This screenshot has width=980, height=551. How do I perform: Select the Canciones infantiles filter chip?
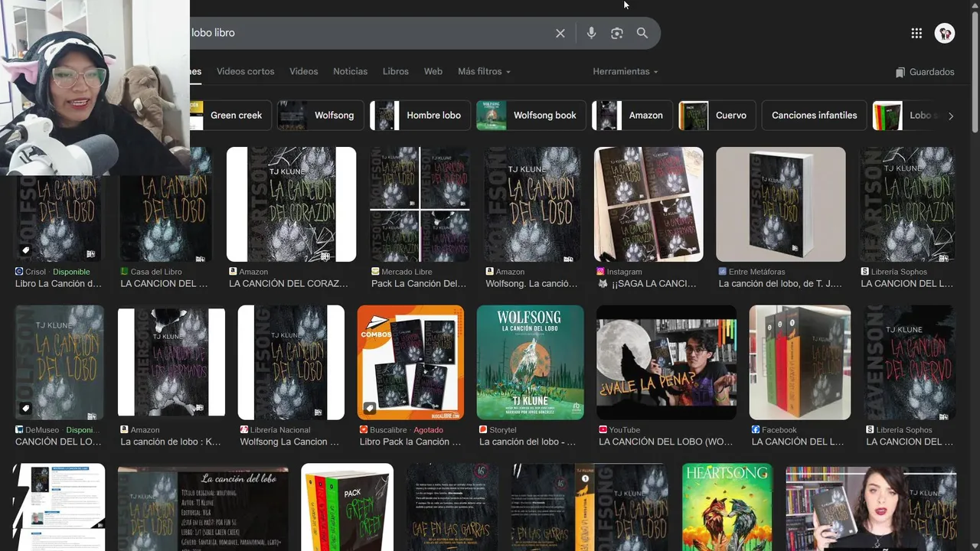[814, 116]
